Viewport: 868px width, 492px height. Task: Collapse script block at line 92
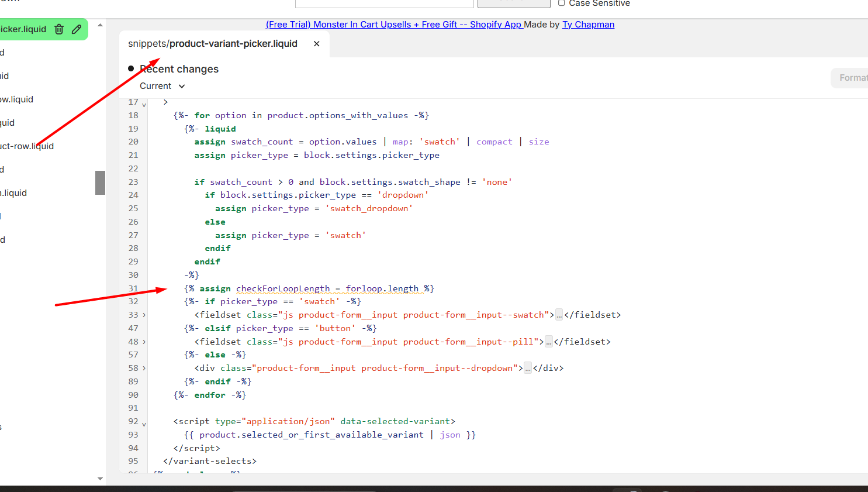pos(144,424)
